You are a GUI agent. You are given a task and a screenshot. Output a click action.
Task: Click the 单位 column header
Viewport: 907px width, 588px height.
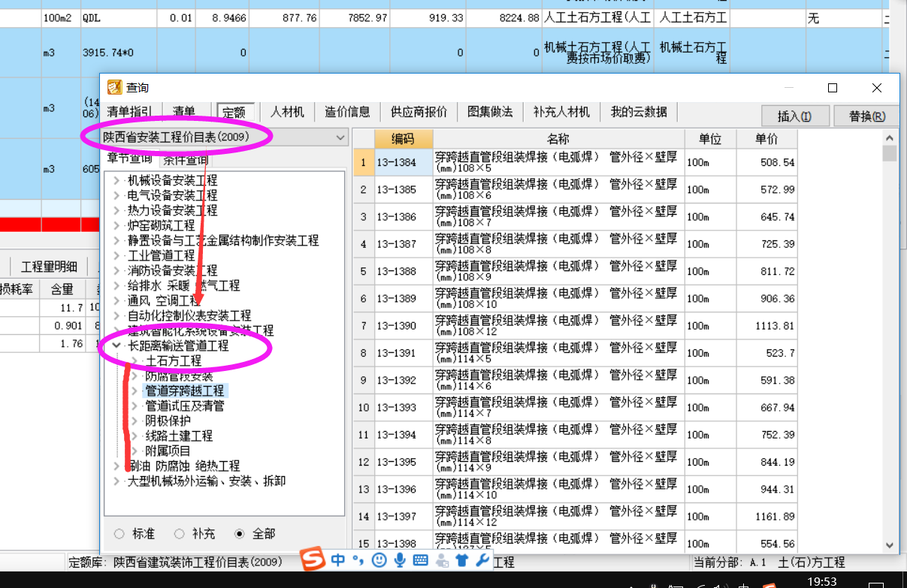pyautogui.click(x=710, y=139)
